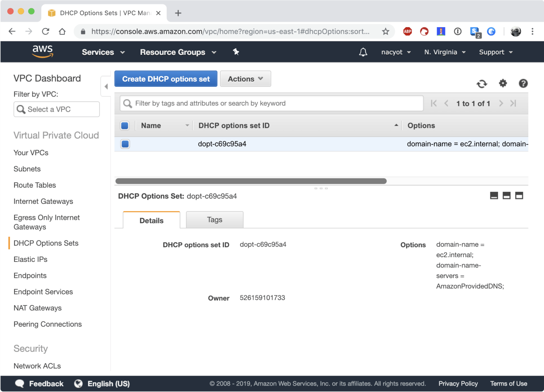Switch to the Details tab
Viewport: 544px width, 392px height.
(x=152, y=220)
